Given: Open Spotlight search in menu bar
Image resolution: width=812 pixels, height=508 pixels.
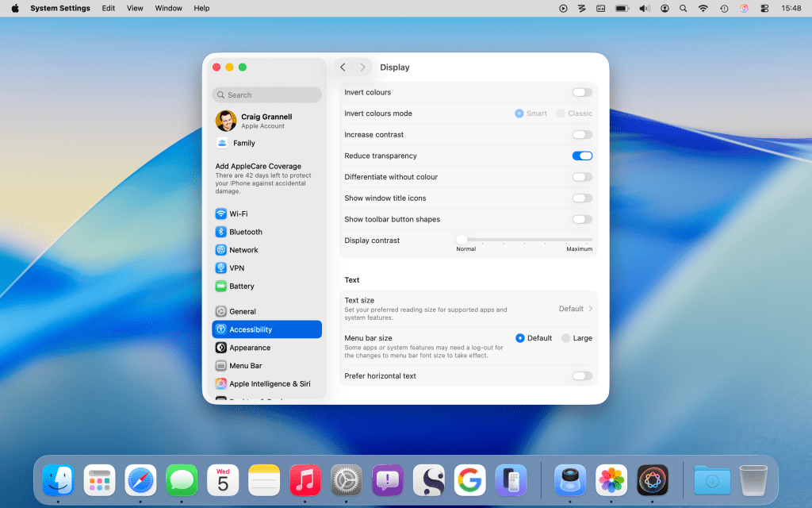Looking at the screenshot, I should click(x=683, y=8).
